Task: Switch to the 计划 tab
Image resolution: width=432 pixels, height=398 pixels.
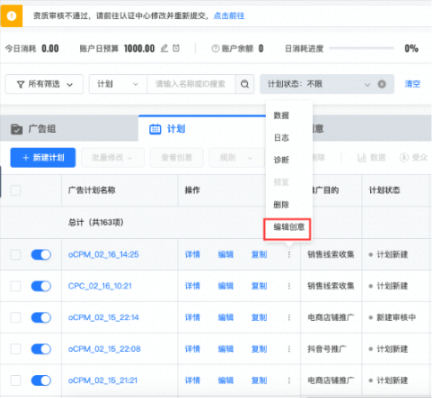Action: [202, 129]
